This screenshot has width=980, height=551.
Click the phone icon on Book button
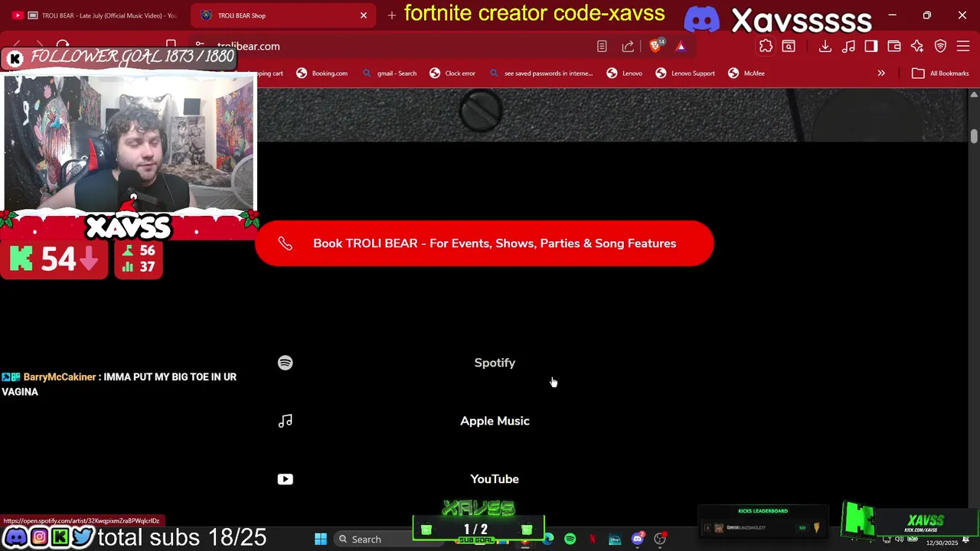tap(285, 243)
